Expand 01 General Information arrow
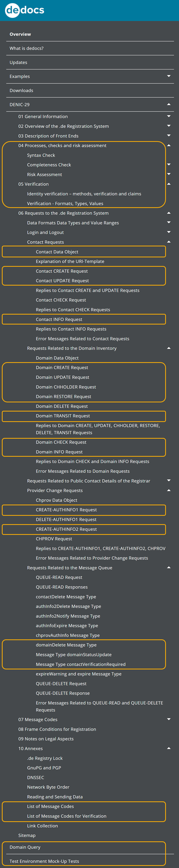This screenshot has width=179, height=868. coord(169,116)
